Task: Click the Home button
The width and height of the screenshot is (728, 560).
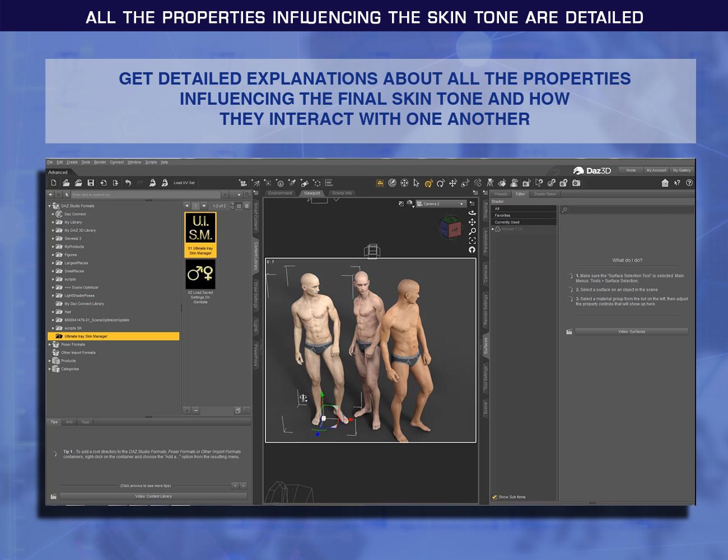Action: 631,170
